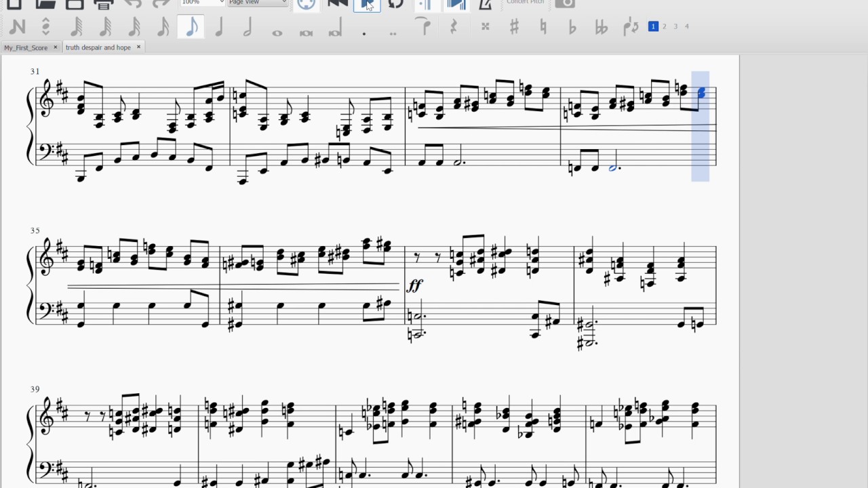Open a score file with the folder icon
Viewport: 868px width, 488px height.
(45, 4)
